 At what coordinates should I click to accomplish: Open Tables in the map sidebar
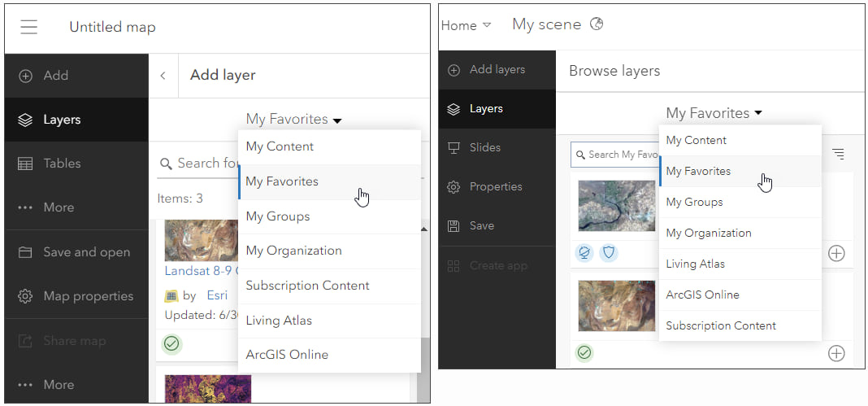pos(62,164)
